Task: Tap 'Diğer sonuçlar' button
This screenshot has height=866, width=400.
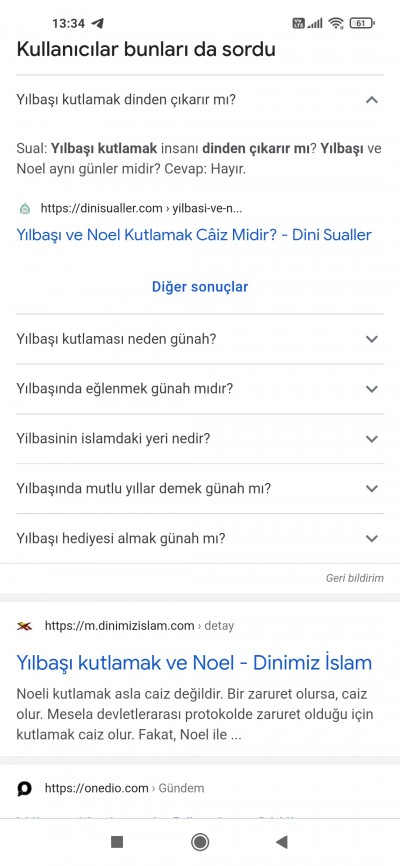Action: 200,287
